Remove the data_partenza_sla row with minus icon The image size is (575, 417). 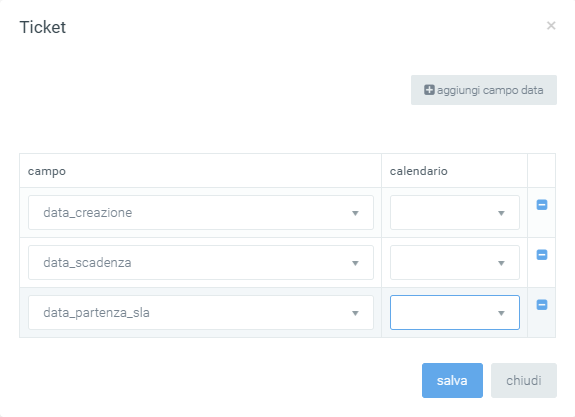(542, 305)
